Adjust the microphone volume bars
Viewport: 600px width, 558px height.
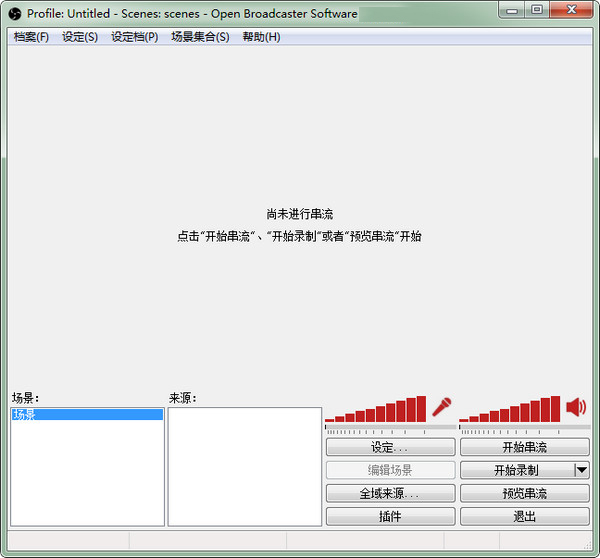click(375, 409)
